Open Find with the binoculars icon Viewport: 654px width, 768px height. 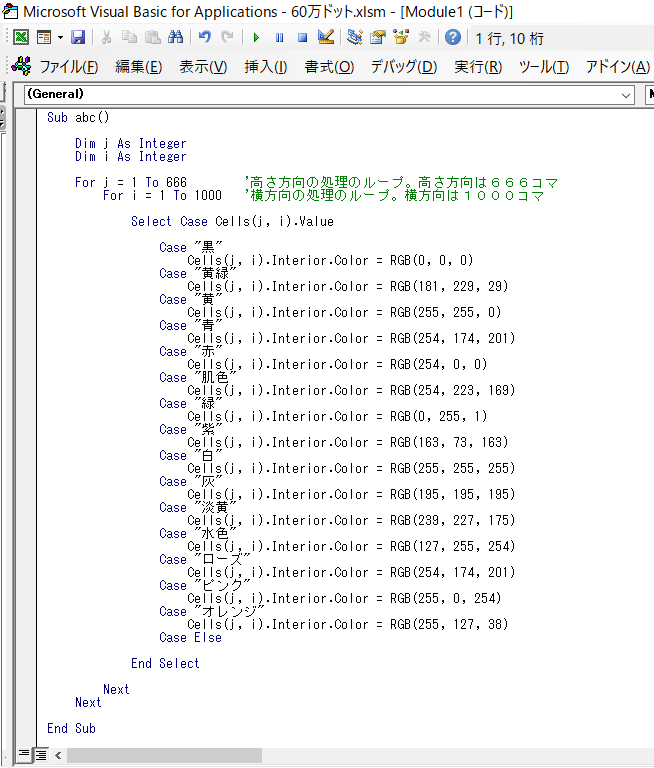(x=175, y=37)
